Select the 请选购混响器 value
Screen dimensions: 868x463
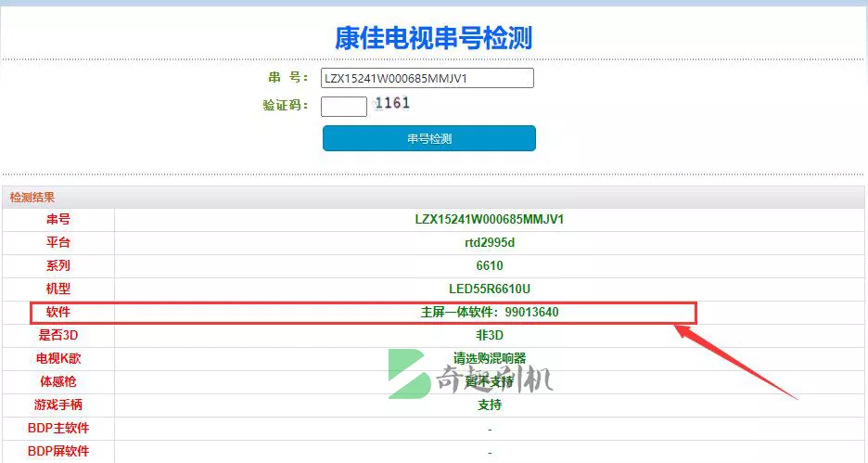click(490, 359)
